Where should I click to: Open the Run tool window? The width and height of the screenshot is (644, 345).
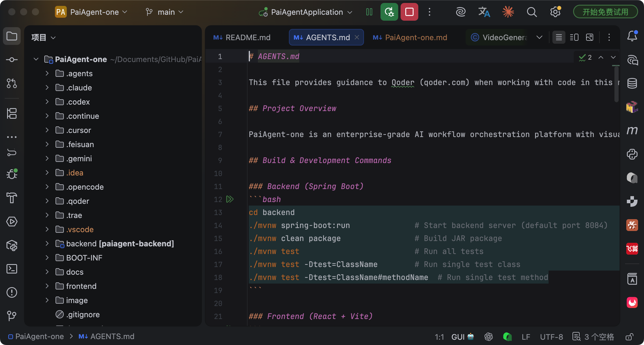click(12, 222)
